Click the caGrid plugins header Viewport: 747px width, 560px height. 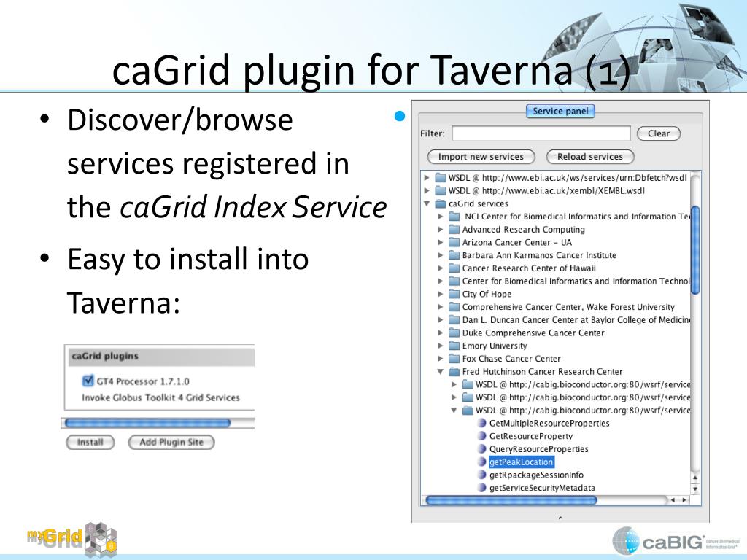(x=161, y=356)
